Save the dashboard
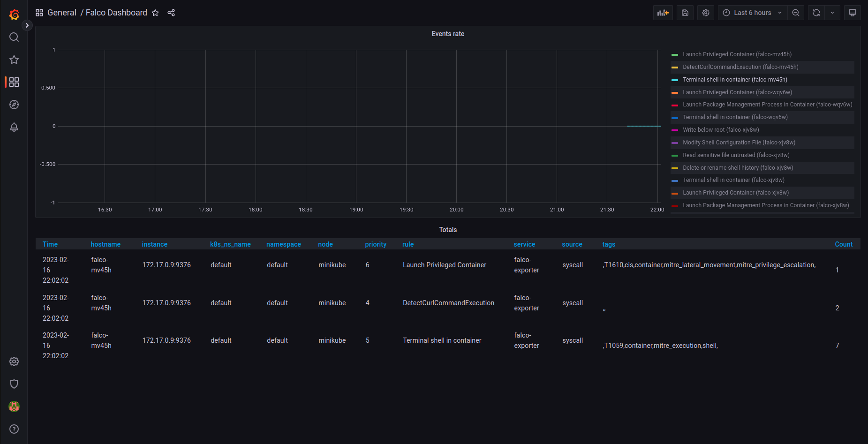Screen dimensions: 868x444 (x=685, y=13)
